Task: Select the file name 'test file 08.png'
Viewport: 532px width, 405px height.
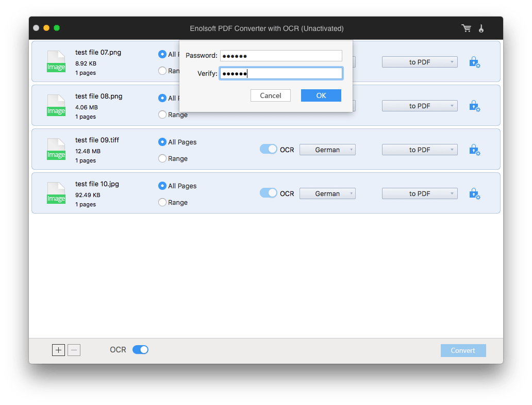Action: pyautogui.click(x=99, y=96)
